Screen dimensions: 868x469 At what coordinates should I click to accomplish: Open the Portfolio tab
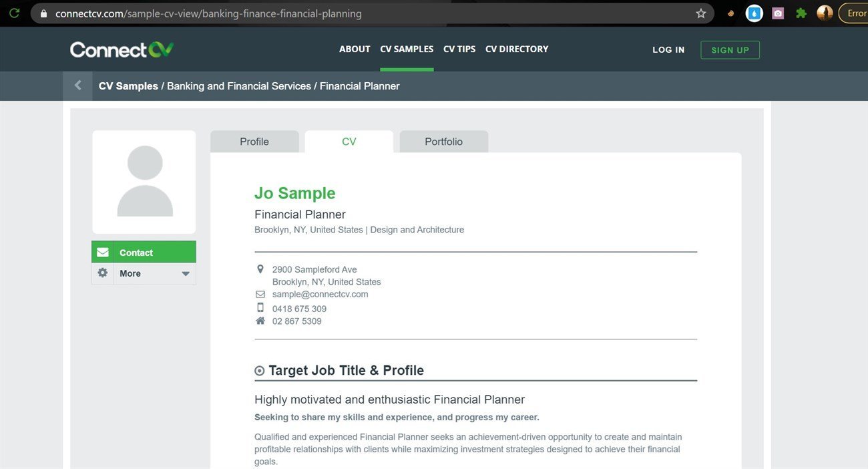[x=443, y=141]
